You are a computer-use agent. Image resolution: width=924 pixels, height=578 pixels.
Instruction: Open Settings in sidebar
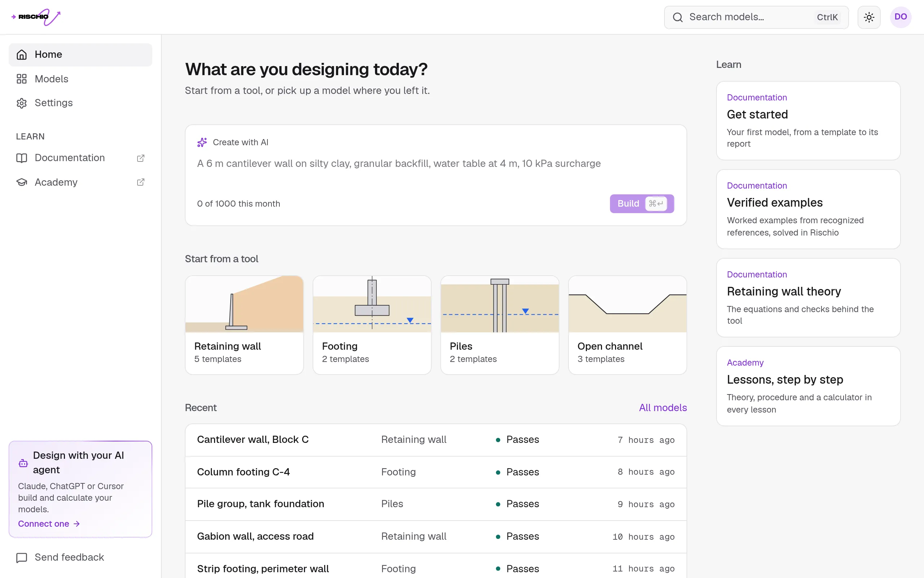[x=80, y=103]
